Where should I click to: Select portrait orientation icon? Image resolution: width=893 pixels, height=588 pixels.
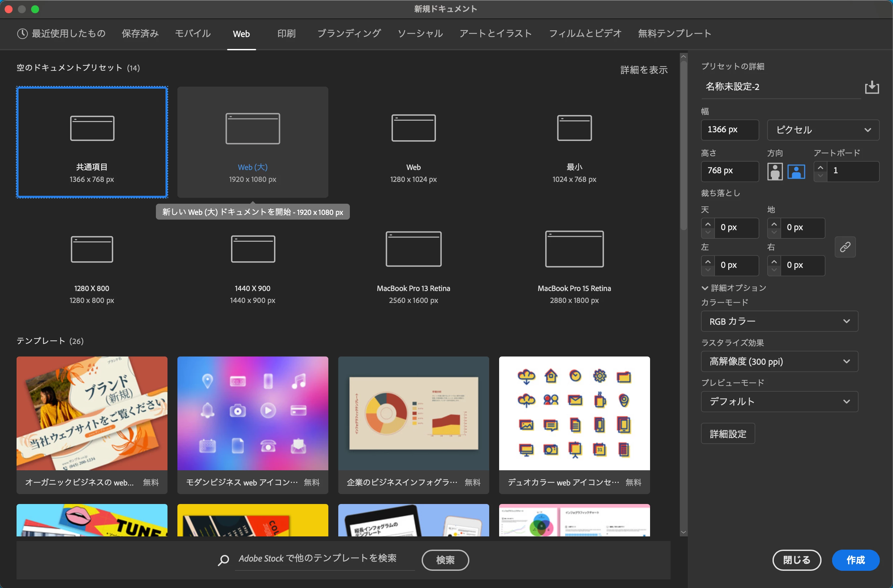[775, 171]
